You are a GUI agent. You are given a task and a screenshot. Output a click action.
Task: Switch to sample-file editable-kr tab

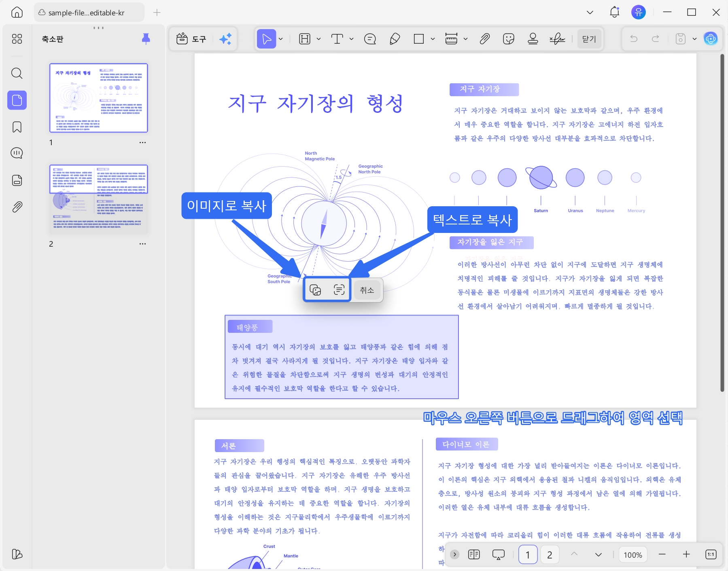tap(89, 13)
